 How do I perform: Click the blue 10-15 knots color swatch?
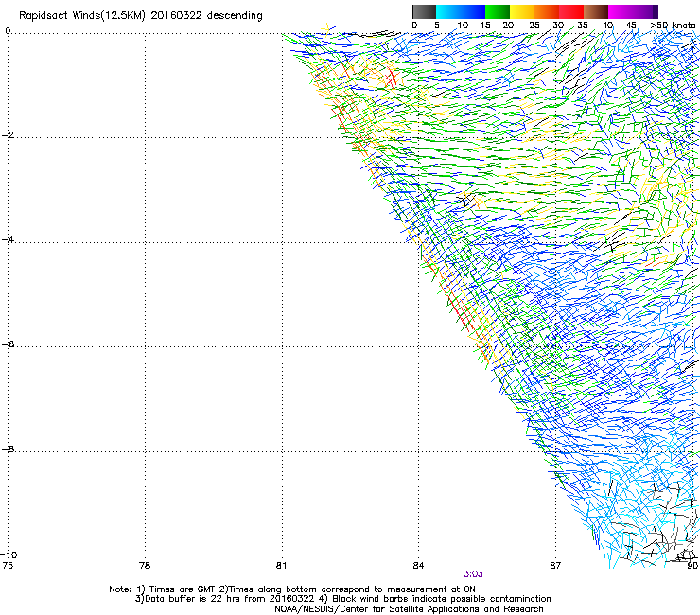pyautogui.click(x=473, y=11)
